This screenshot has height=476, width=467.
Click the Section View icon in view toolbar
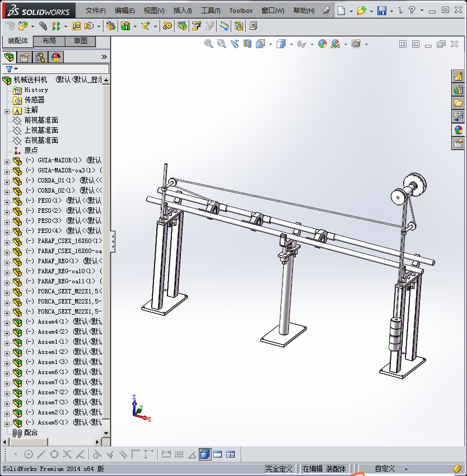(x=247, y=44)
